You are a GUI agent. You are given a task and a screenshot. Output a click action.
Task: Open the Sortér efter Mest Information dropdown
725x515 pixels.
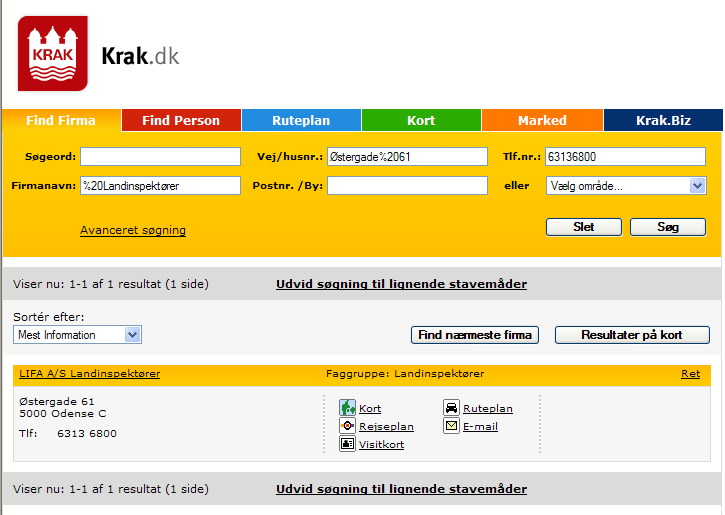pos(77,335)
